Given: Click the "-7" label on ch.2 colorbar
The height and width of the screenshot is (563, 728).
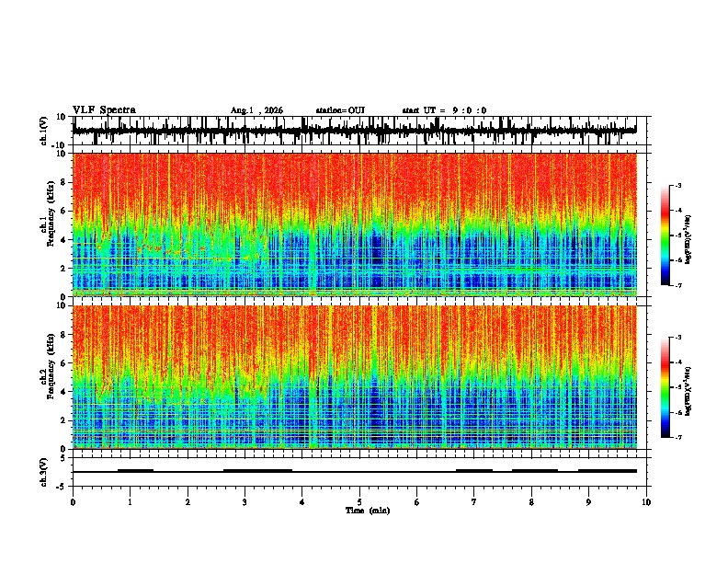Looking at the screenshot, I should coord(677,437).
